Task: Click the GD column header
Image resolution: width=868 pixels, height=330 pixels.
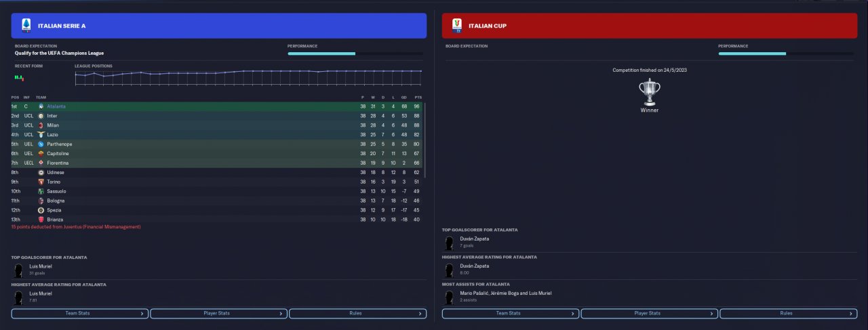Action: [404, 97]
